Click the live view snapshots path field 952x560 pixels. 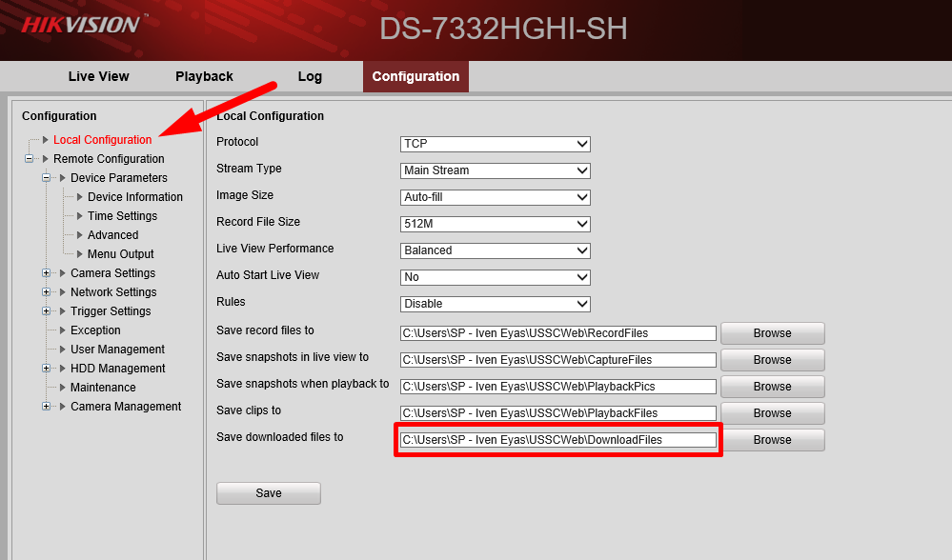click(x=558, y=360)
